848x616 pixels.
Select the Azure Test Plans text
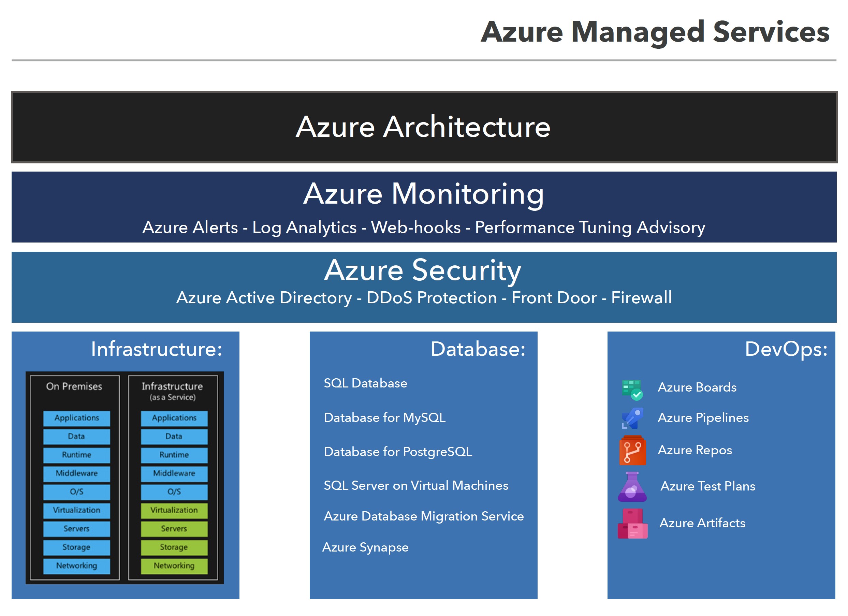pos(707,486)
